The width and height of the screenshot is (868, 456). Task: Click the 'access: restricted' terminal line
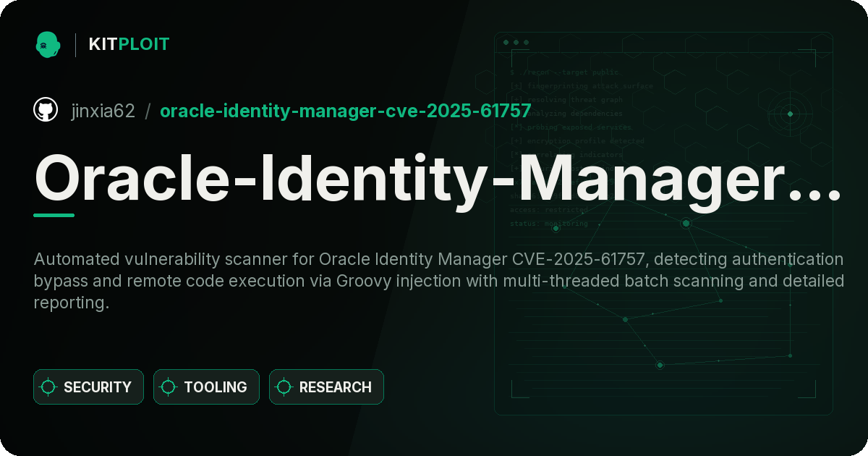coord(549,209)
